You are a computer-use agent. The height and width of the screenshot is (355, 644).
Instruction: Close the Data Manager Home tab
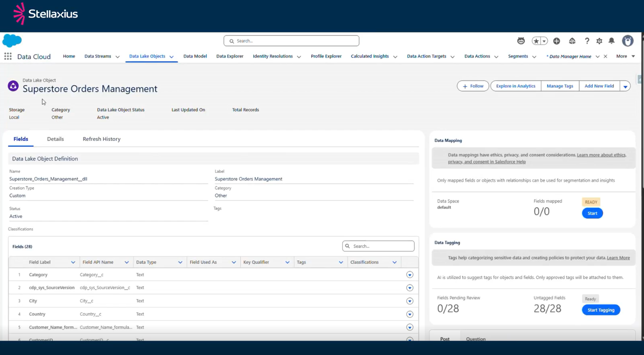[606, 57]
